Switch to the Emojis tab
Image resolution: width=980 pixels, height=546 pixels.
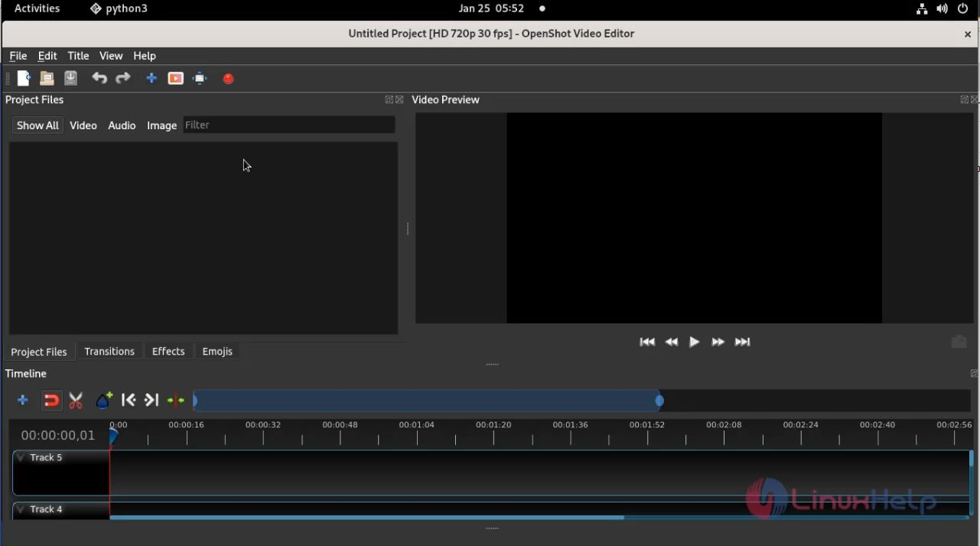coord(217,351)
